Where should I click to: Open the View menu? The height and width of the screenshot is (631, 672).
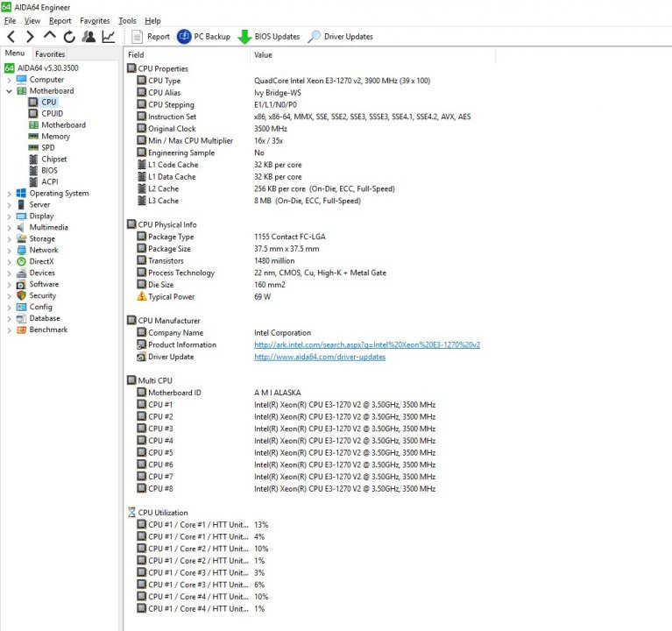pos(32,20)
